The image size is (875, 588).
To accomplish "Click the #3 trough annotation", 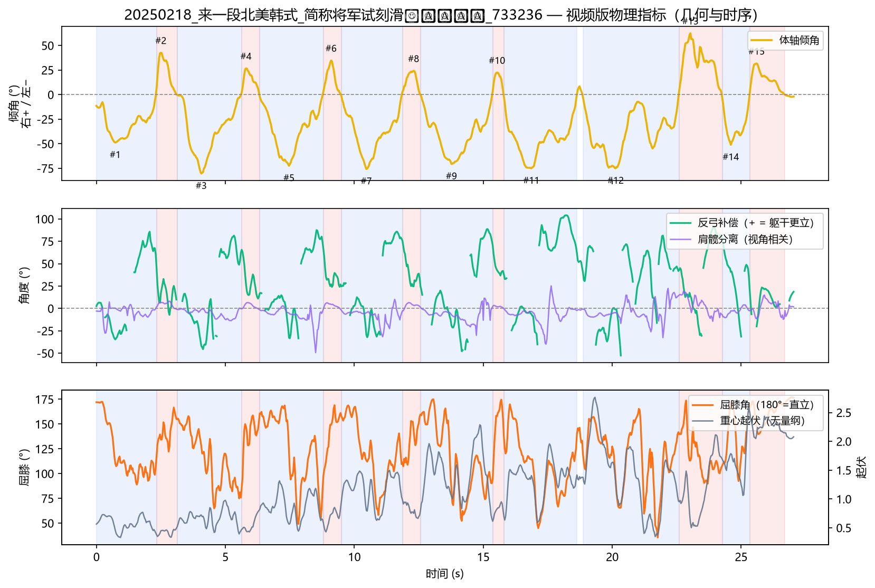I will click(201, 186).
